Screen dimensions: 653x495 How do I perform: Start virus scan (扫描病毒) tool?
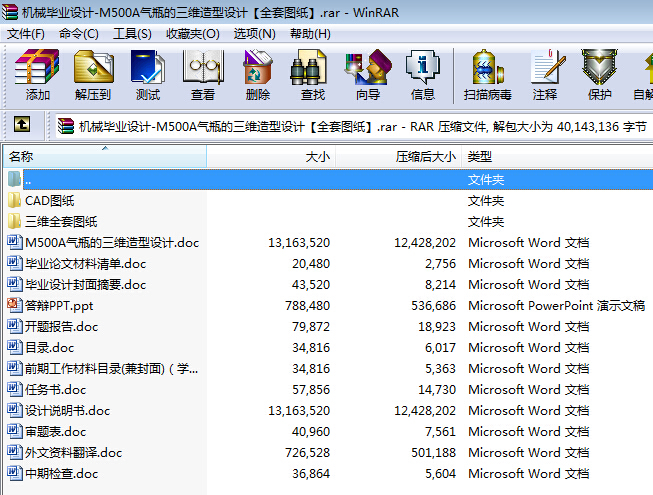(x=488, y=67)
